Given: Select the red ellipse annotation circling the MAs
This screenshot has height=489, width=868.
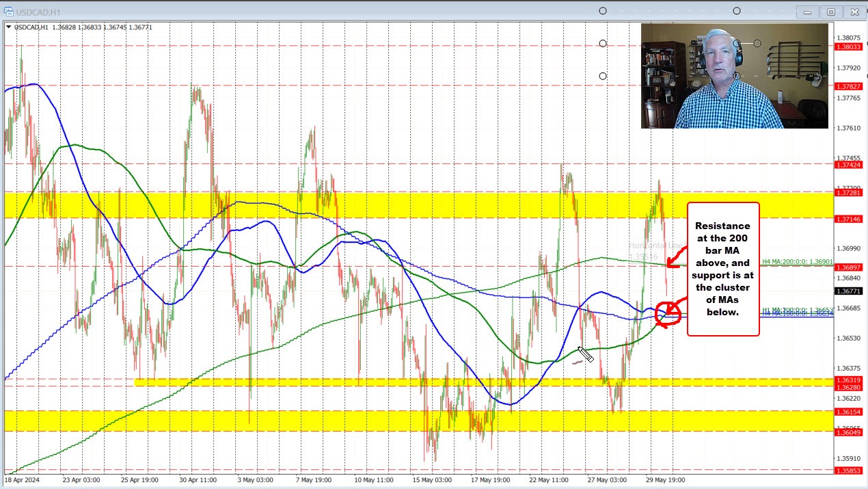Looking at the screenshot, I should tap(668, 314).
